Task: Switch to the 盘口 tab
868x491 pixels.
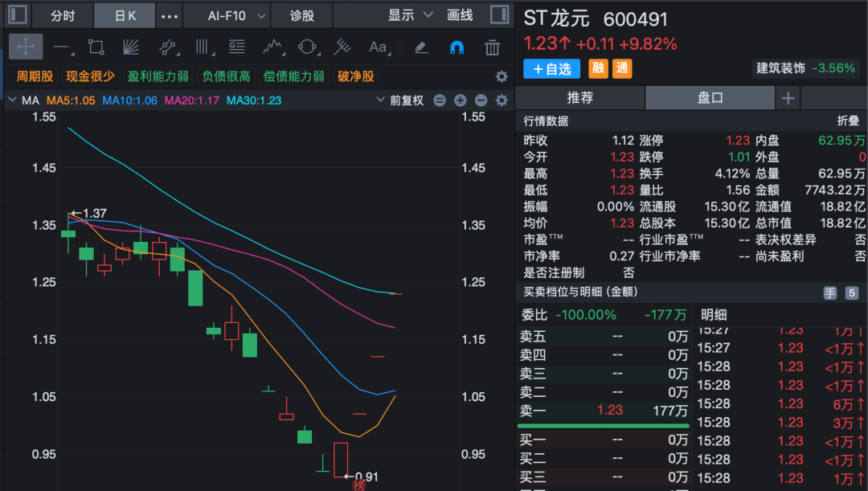Action: tap(710, 98)
